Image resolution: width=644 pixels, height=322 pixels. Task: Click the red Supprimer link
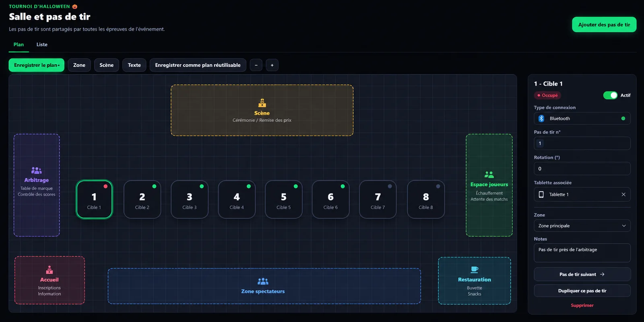[582, 305]
